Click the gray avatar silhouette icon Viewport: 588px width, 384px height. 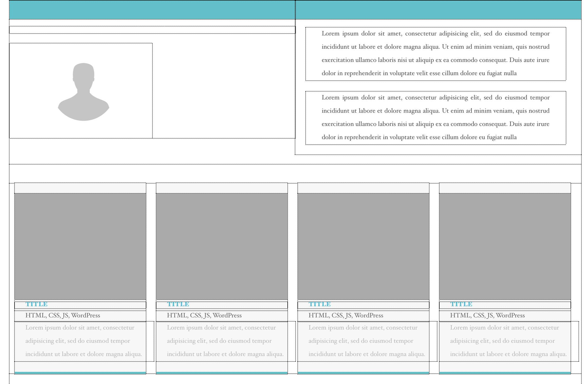(x=83, y=92)
